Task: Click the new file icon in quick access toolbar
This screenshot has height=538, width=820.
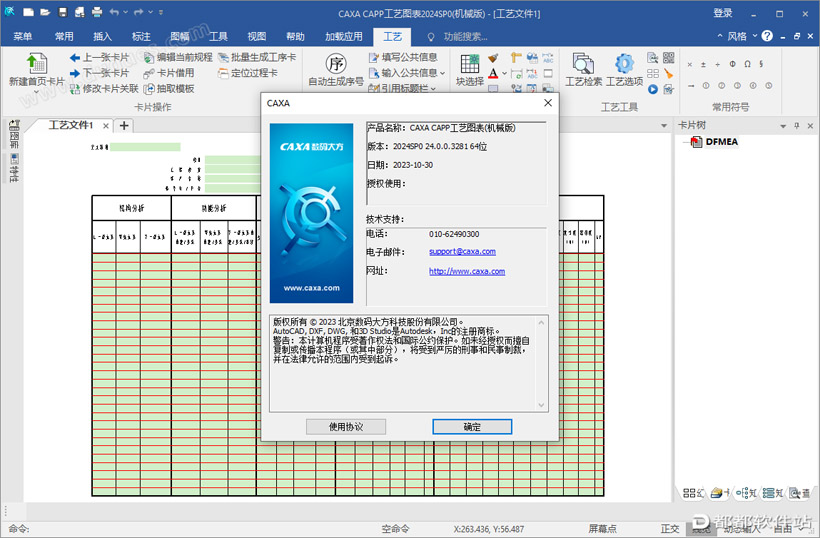Action: coord(28,12)
